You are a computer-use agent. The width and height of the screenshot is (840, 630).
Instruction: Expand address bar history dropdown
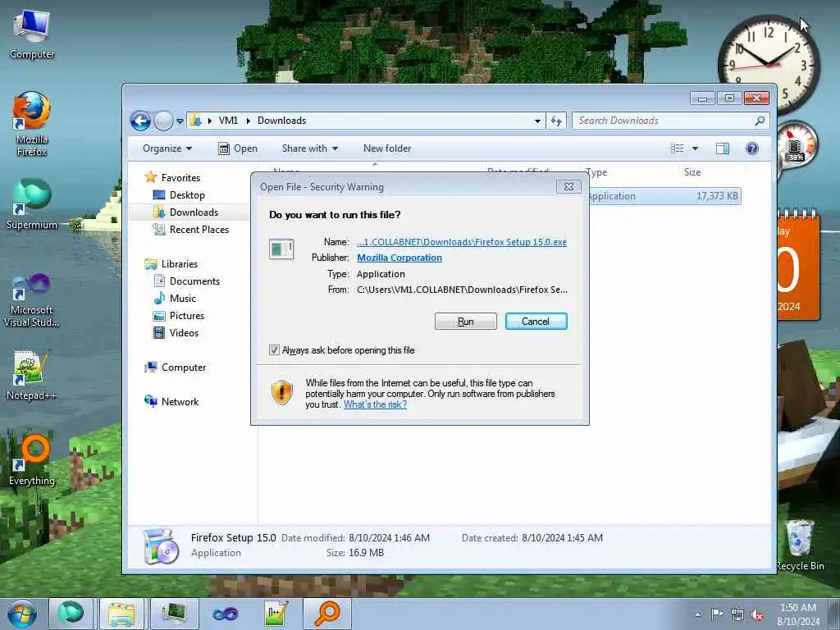[537, 121]
